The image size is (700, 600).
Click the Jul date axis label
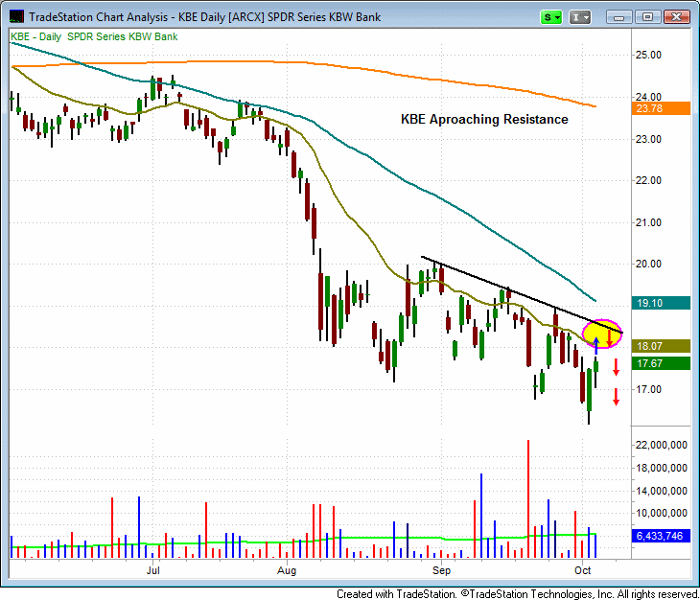(x=153, y=570)
